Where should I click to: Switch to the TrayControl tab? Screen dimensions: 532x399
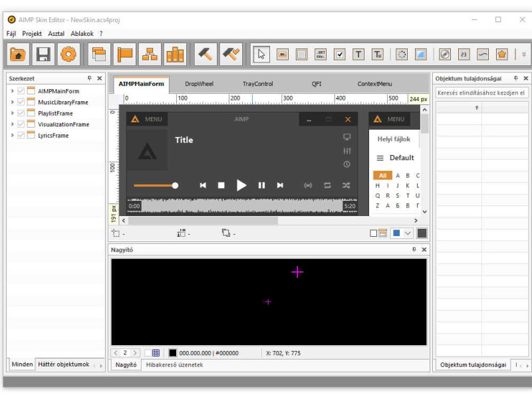(257, 84)
